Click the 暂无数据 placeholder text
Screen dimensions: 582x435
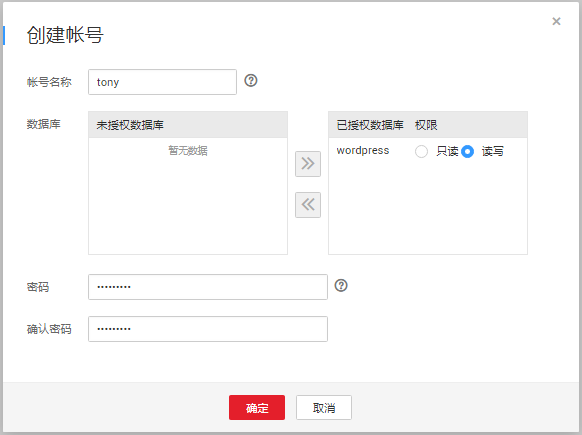click(188, 151)
